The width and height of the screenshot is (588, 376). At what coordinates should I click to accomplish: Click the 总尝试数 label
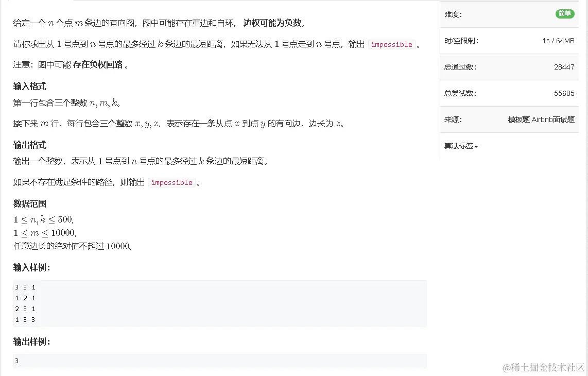click(x=460, y=93)
